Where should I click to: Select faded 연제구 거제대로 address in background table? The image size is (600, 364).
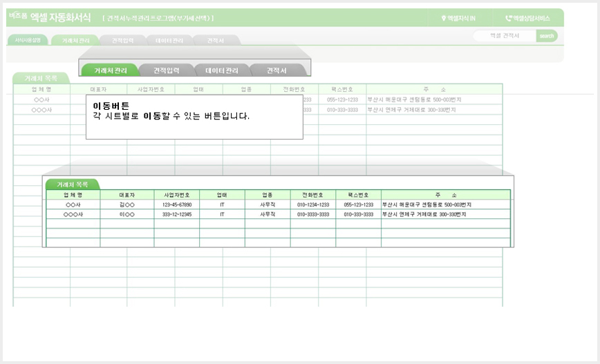(434, 110)
